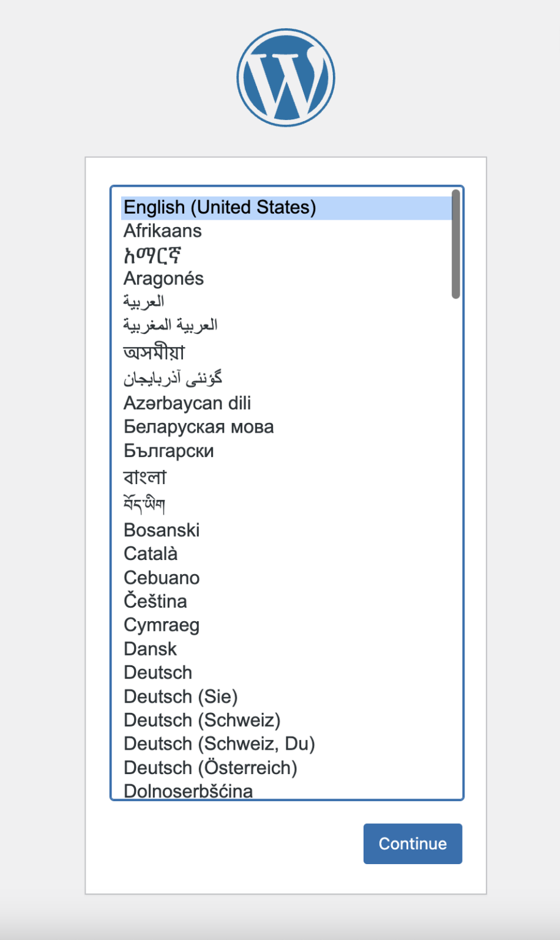Image resolution: width=560 pixels, height=940 pixels.
Task: Choose Català in the language list
Action: [x=151, y=554]
